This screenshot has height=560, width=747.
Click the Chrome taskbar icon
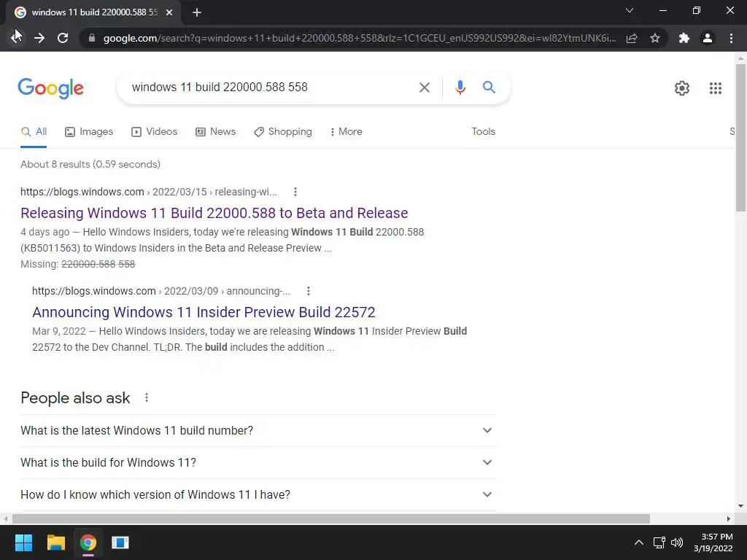pos(88,542)
